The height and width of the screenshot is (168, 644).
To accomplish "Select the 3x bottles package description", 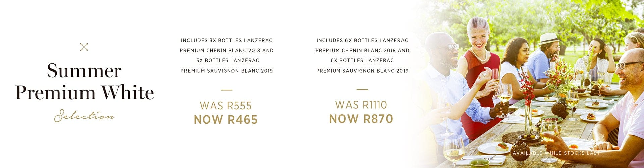I will click(227, 55).
